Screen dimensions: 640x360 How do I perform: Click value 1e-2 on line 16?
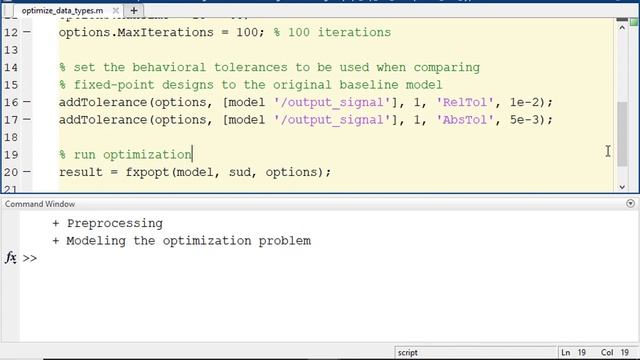[x=524, y=102]
